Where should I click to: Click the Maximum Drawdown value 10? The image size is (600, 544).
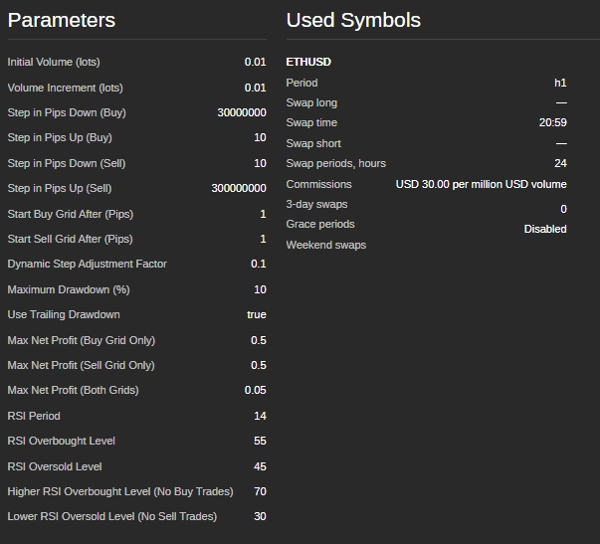[x=260, y=290]
